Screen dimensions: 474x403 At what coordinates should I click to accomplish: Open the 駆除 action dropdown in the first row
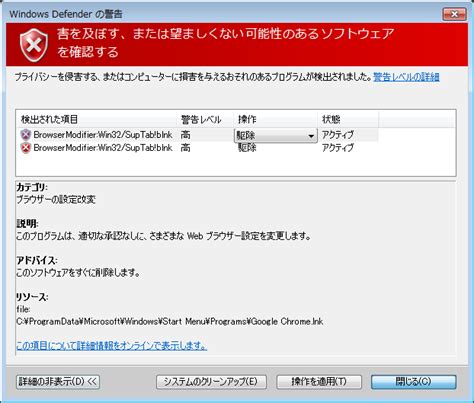tap(276, 136)
